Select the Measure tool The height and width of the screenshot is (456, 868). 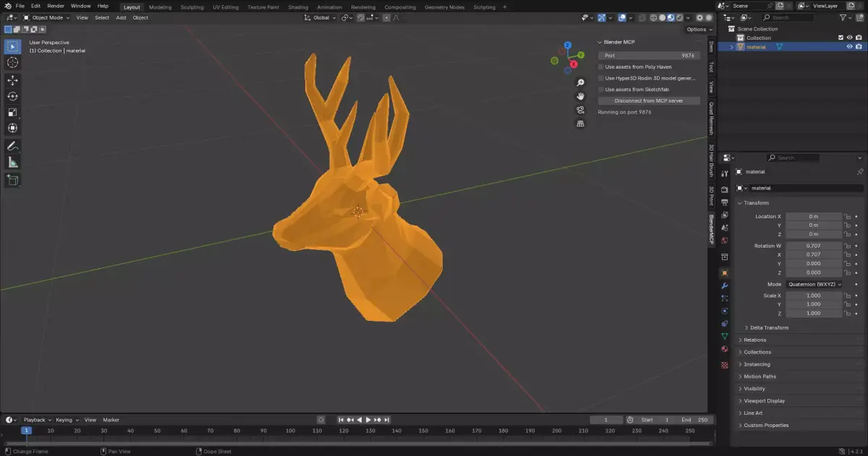(12, 163)
